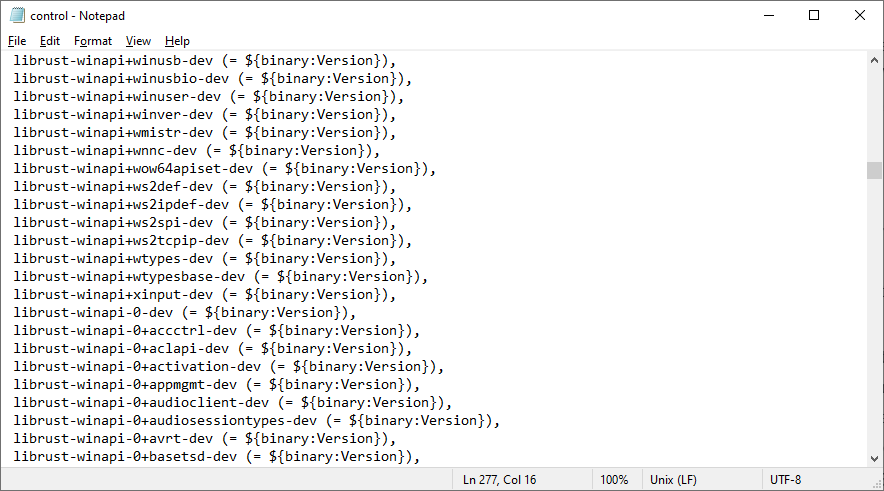
Task: Click the window resize grip corner
Action: [x=877, y=484]
